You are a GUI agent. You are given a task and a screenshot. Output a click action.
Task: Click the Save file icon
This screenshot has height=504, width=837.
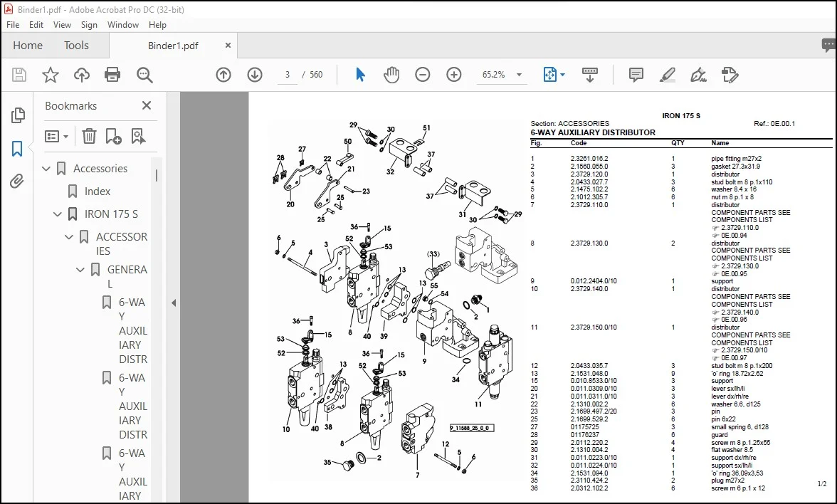coord(19,75)
